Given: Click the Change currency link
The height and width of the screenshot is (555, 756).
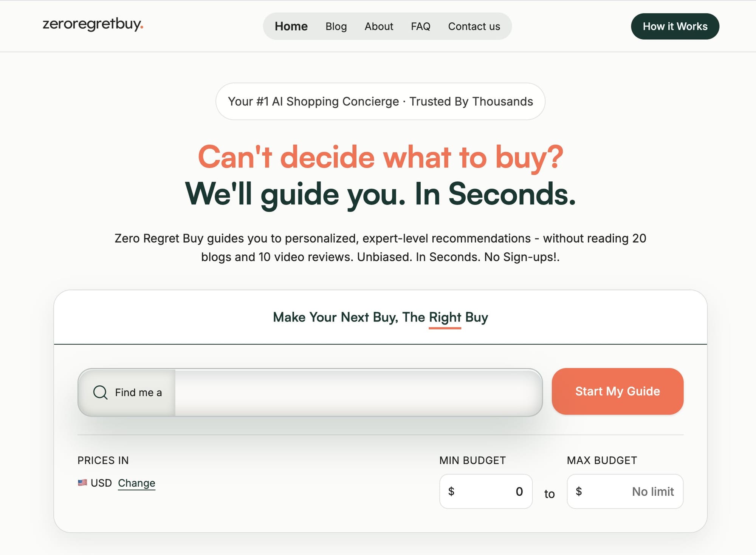Looking at the screenshot, I should click(136, 483).
